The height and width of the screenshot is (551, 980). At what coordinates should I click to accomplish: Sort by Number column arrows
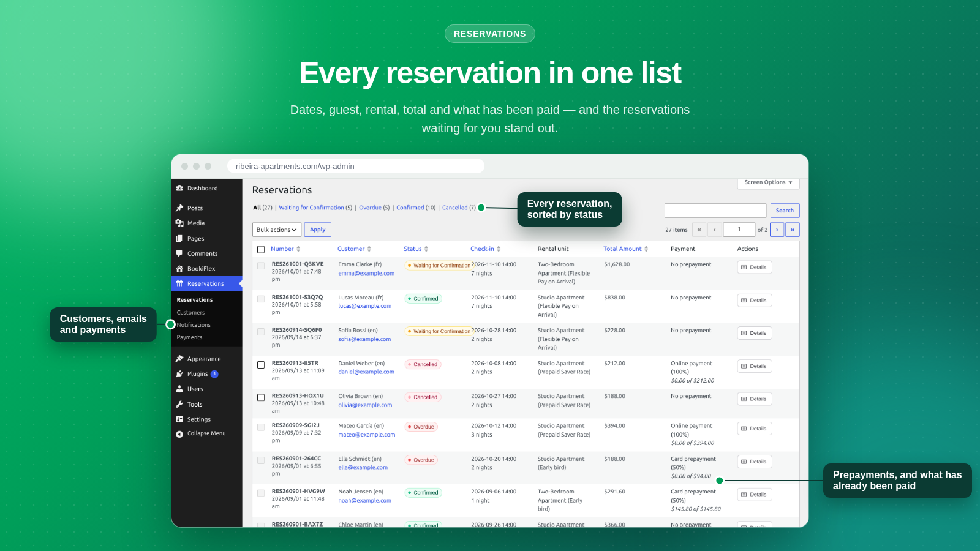(298, 249)
